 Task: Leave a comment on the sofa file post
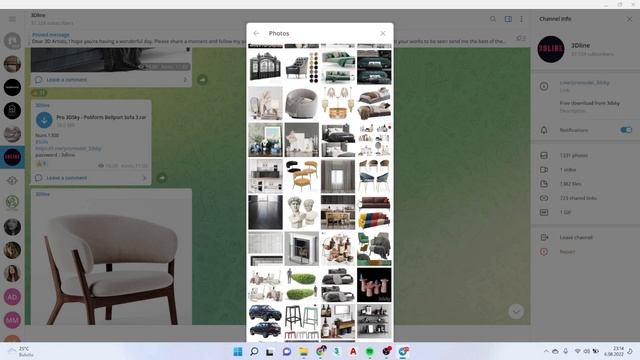click(x=91, y=178)
